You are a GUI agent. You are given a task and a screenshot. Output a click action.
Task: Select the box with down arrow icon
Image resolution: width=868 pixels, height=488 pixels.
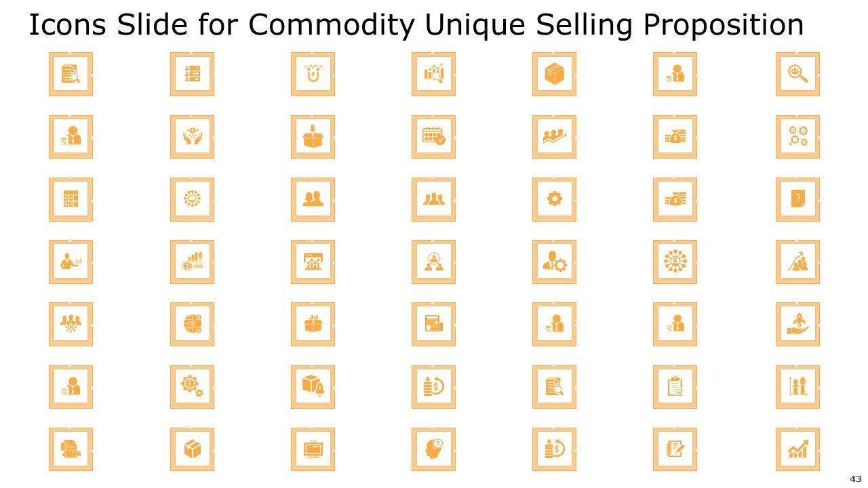pos(313,136)
